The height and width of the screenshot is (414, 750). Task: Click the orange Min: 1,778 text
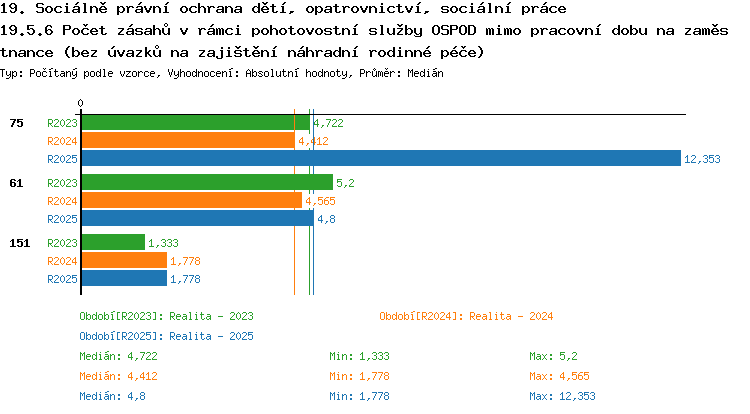(359, 376)
